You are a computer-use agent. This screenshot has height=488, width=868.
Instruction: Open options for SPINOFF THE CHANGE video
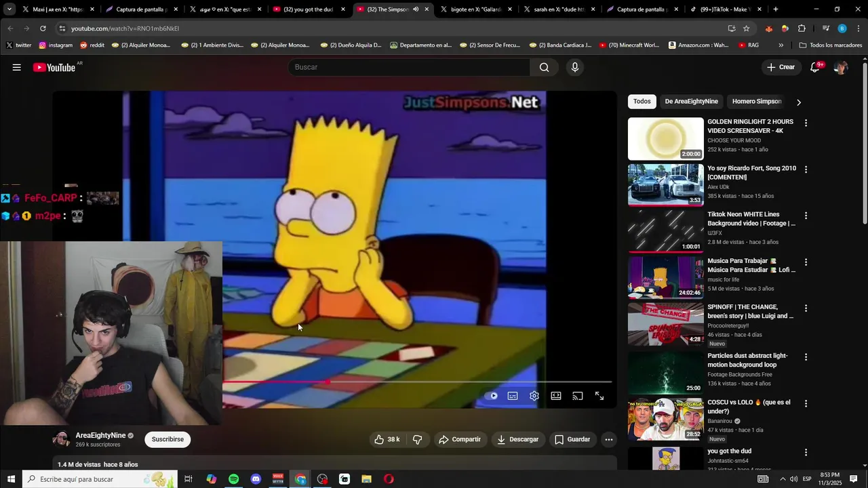[806, 308]
